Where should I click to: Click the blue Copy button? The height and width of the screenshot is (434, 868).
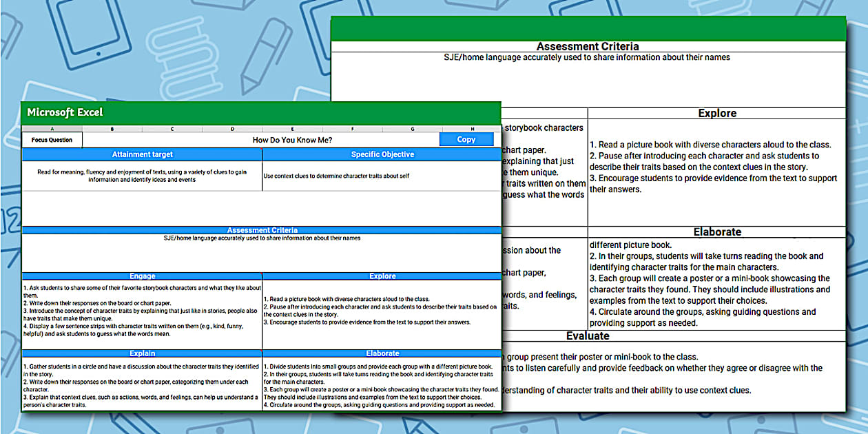click(466, 139)
